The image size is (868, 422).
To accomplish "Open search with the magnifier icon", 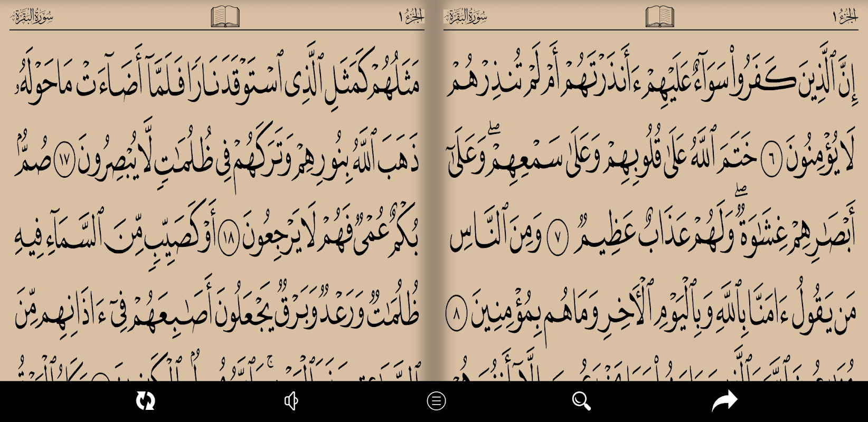I will (x=581, y=401).
